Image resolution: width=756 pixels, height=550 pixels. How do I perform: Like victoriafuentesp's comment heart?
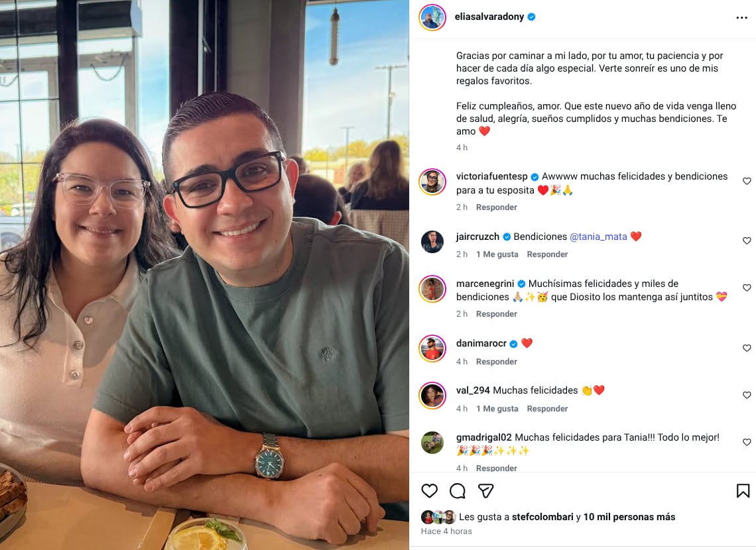coord(747,181)
